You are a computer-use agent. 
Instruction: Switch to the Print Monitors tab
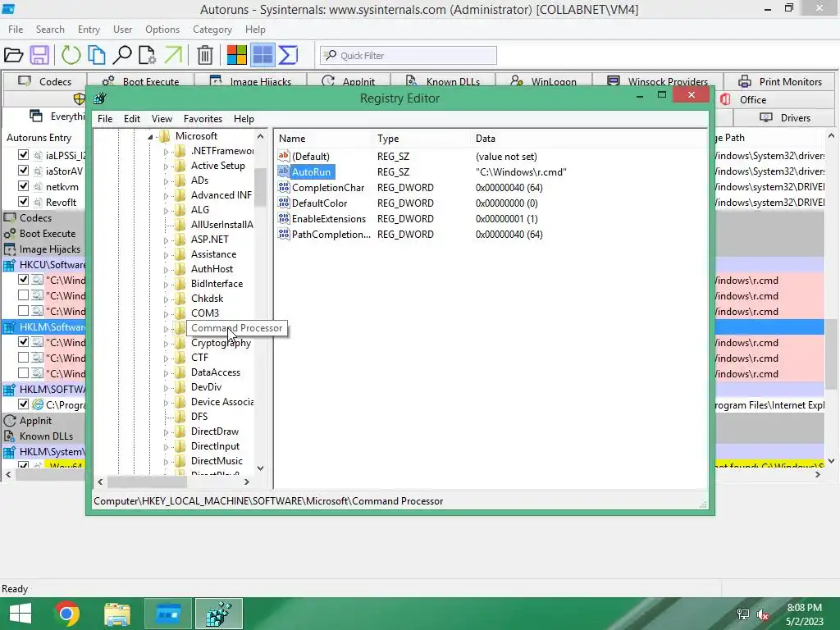[780, 81]
